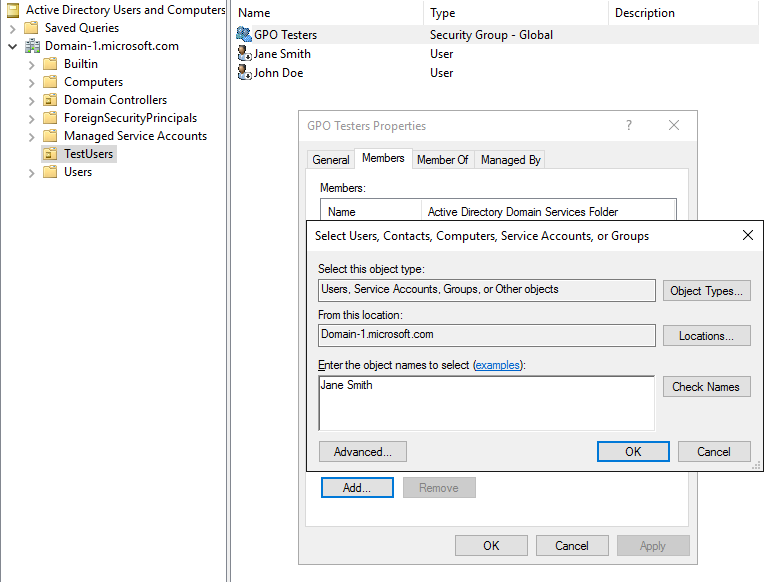The width and height of the screenshot is (779, 582).
Task: Click the John Doe user icon
Action: click(244, 72)
